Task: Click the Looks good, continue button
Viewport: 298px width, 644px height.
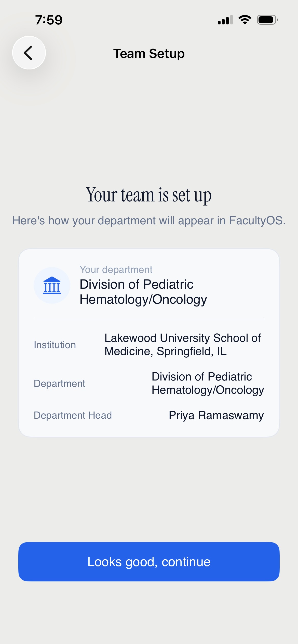Action: tap(149, 562)
